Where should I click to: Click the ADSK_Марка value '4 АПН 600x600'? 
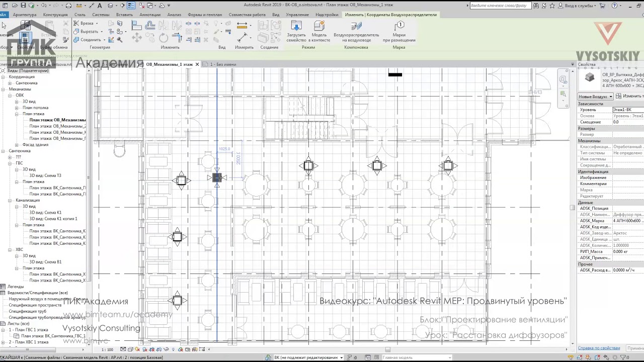coord(628,221)
